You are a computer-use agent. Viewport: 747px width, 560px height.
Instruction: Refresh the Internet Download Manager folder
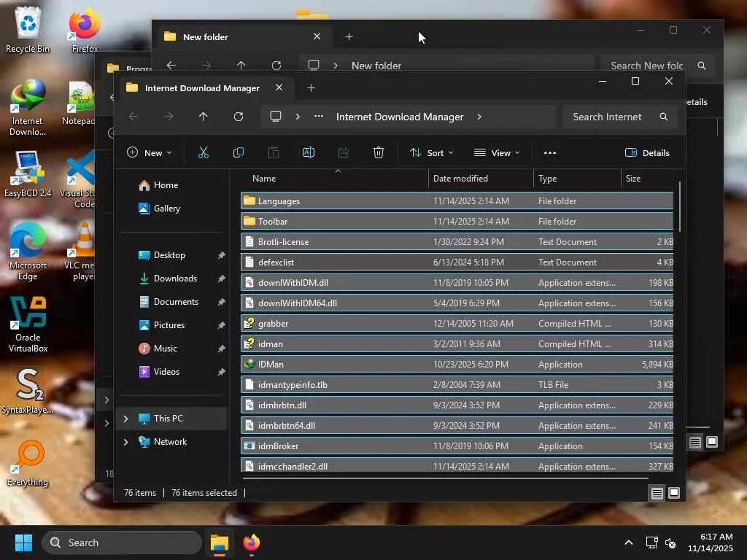click(239, 117)
